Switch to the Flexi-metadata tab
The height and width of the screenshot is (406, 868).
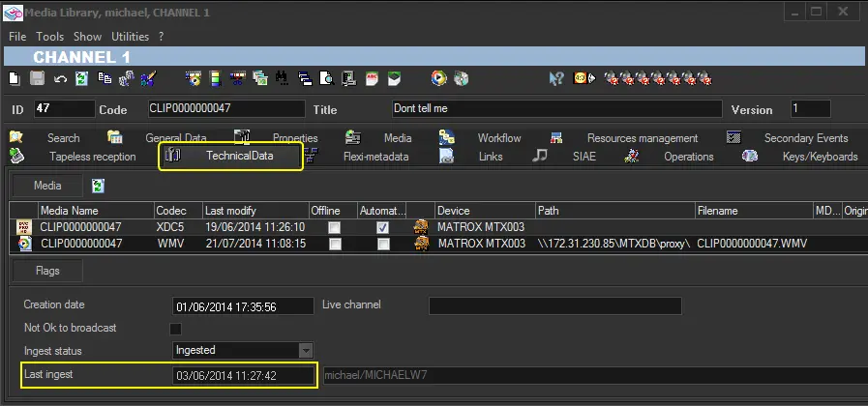tap(375, 157)
